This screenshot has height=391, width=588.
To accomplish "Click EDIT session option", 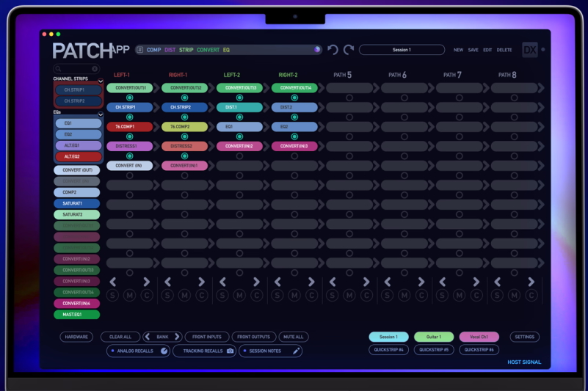I will click(487, 50).
